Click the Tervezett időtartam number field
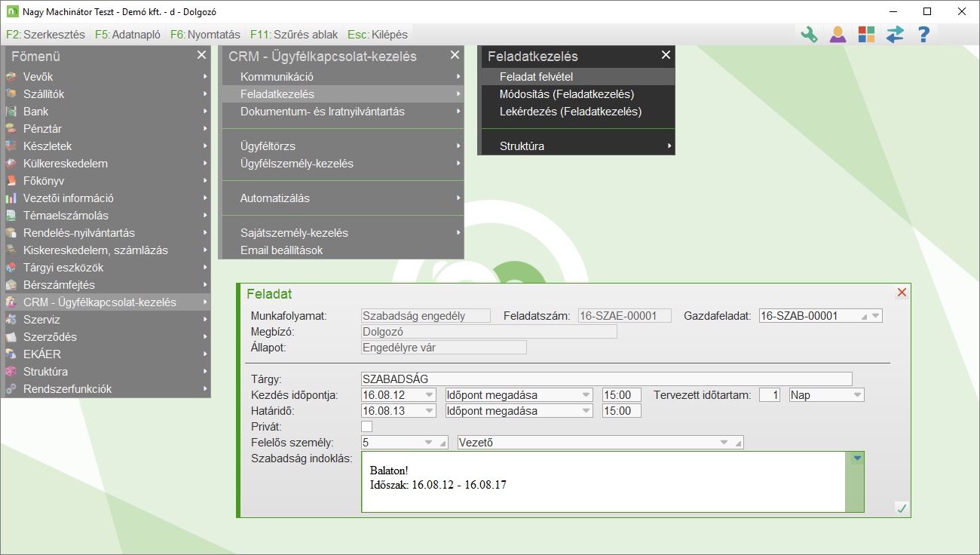The image size is (980, 555). (x=769, y=394)
